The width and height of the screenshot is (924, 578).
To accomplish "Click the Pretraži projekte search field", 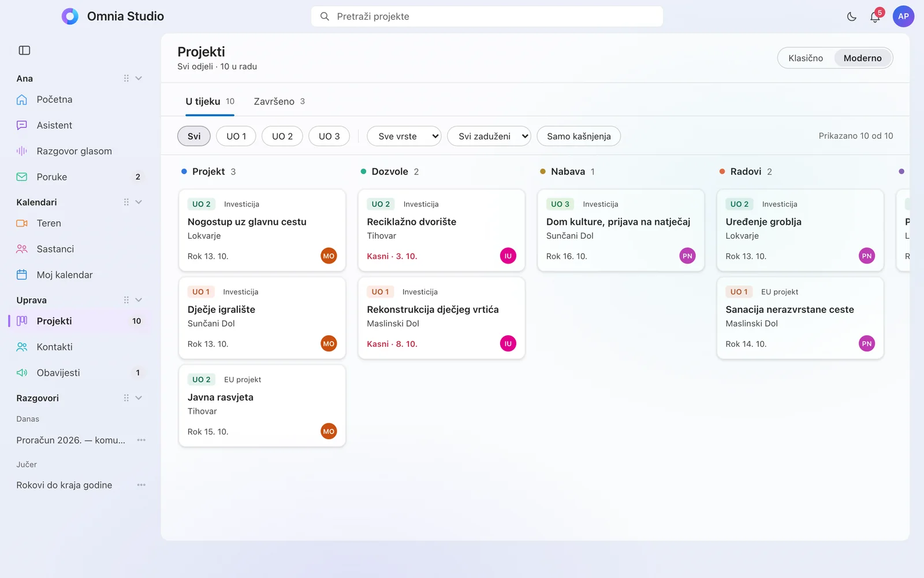I will point(487,16).
